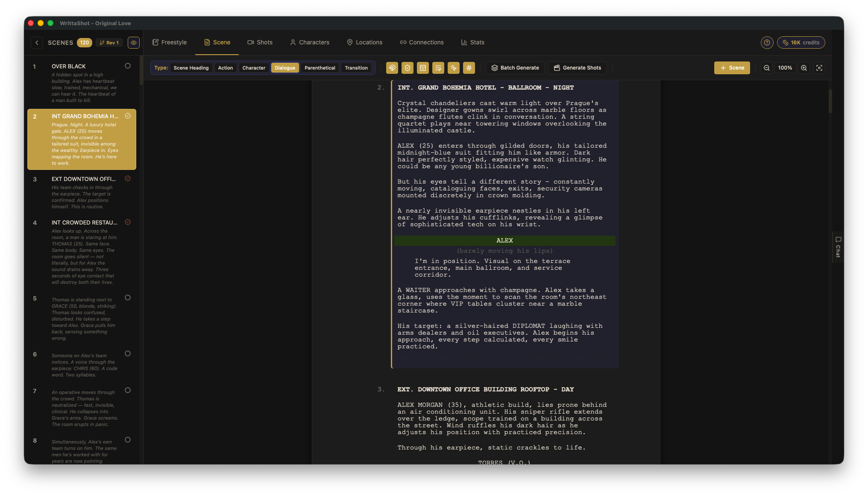This screenshot has width=868, height=496.
Task: Open the Rev 1 revision selector
Action: [109, 43]
